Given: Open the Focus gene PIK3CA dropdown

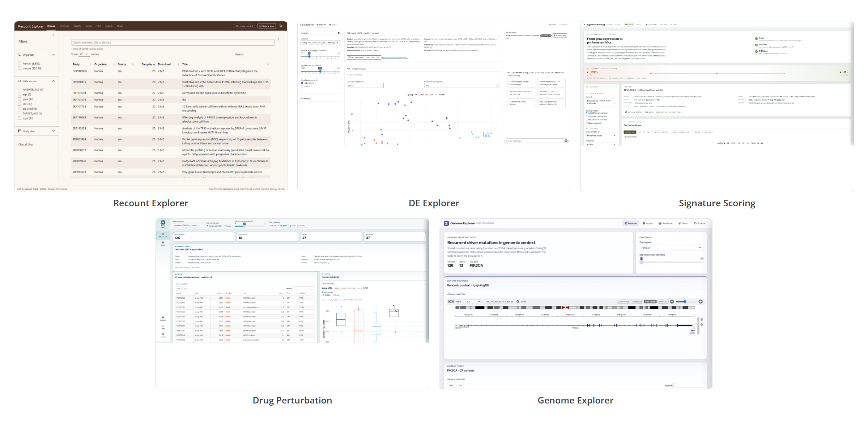Looking at the screenshot, I should pos(671,248).
